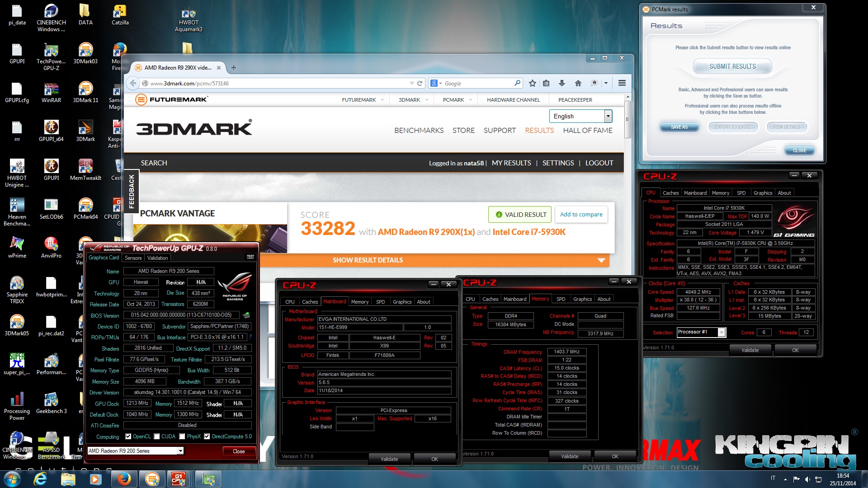Viewport: 868px width, 488px height.
Task: Expand the FUTUREMARK top menu arrow
Action: pyautogui.click(x=382, y=100)
